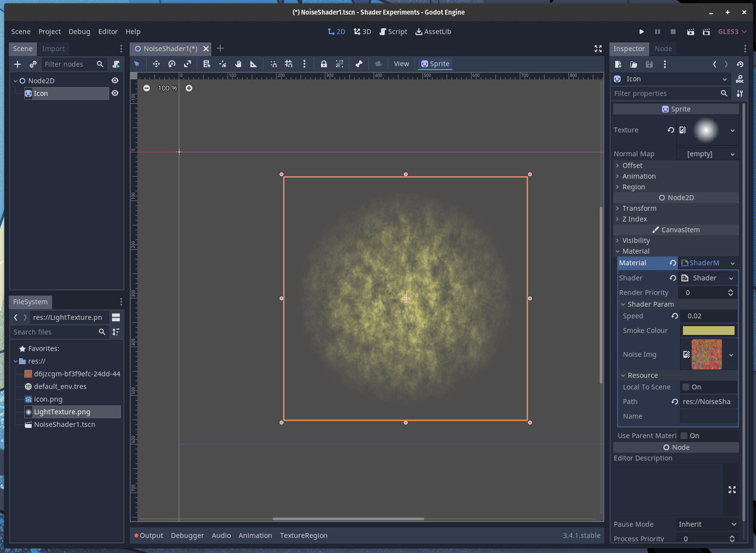Play the edited scene

tap(690, 32)
